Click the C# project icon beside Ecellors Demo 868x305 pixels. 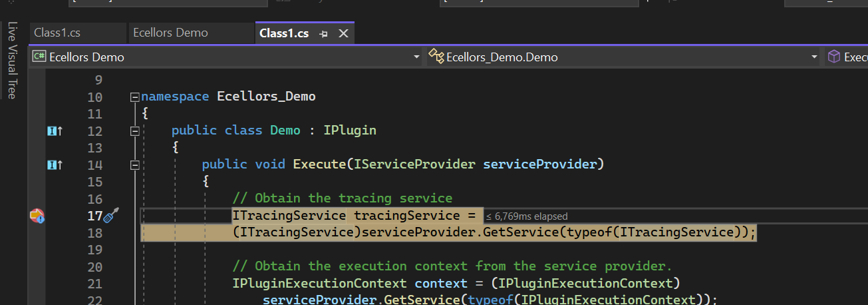(39, 57)
